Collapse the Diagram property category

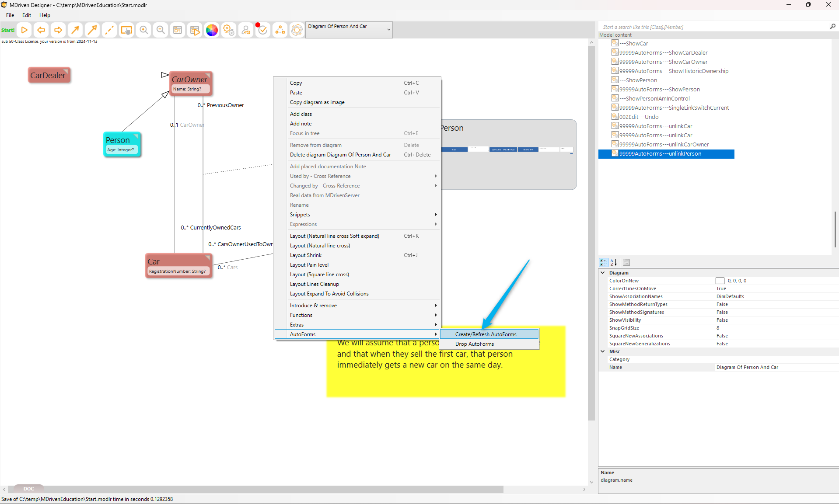point(603,273)
